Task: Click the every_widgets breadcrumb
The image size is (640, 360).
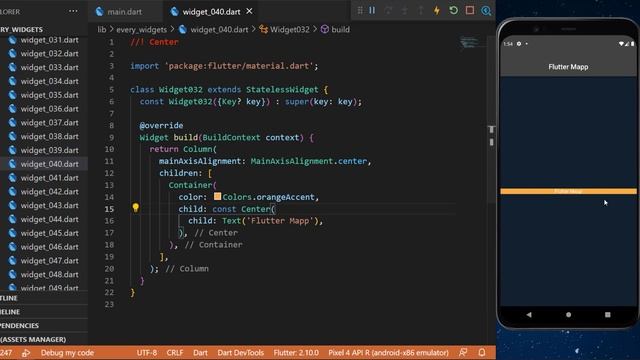Action: point(141,29)
